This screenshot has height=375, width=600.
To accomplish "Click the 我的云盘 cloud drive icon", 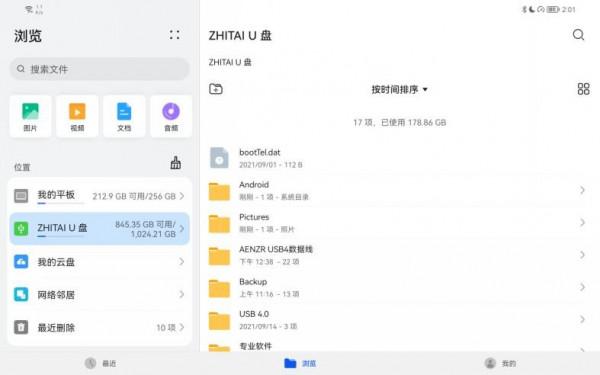I will [x=21, y=262].
